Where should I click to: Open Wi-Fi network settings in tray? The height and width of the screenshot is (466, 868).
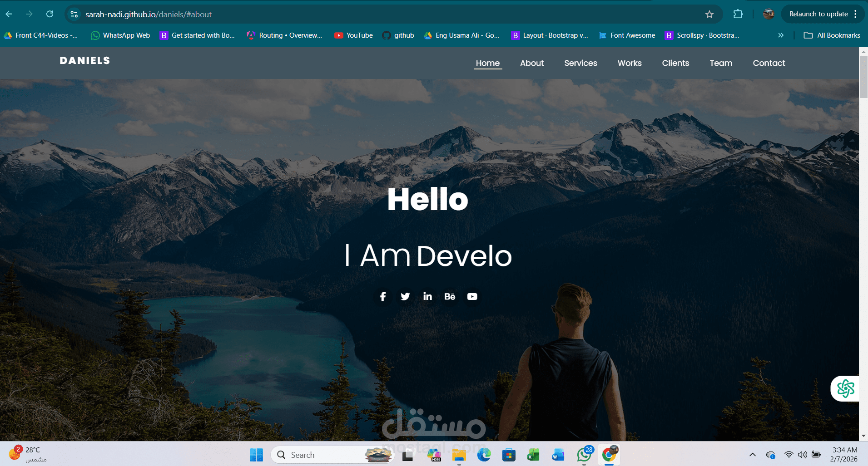click(789, 455)
